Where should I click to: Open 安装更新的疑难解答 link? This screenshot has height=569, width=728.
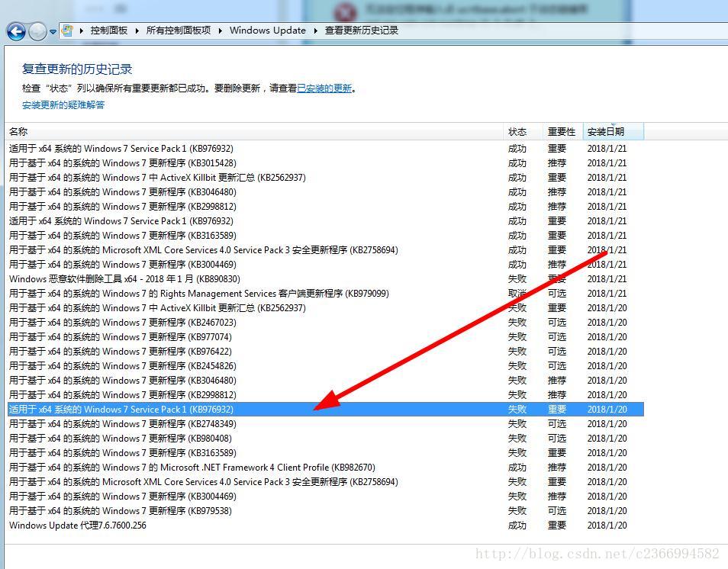[x=63, y=105]
